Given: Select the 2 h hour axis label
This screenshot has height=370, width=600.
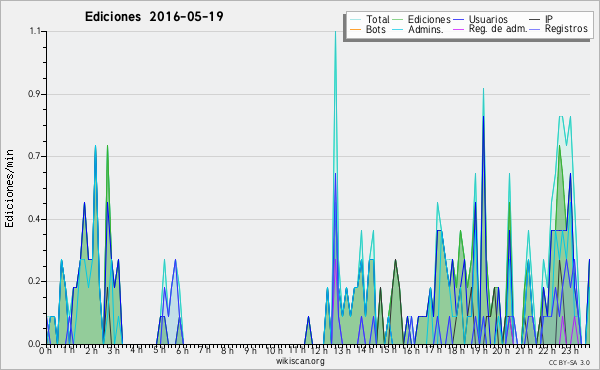Looking at the screenshot, I should 91,350.
